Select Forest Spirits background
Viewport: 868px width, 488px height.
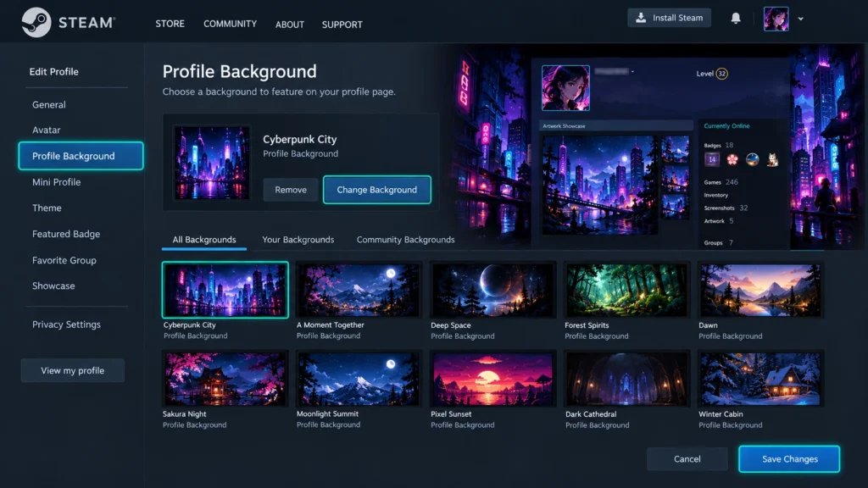(626, 290)
